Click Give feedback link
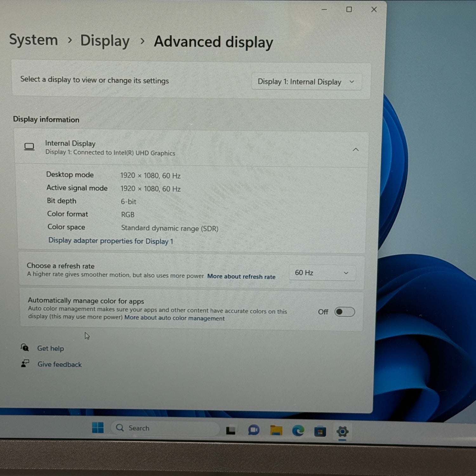Viewport: 476px width, 476px height. [59, 364]
